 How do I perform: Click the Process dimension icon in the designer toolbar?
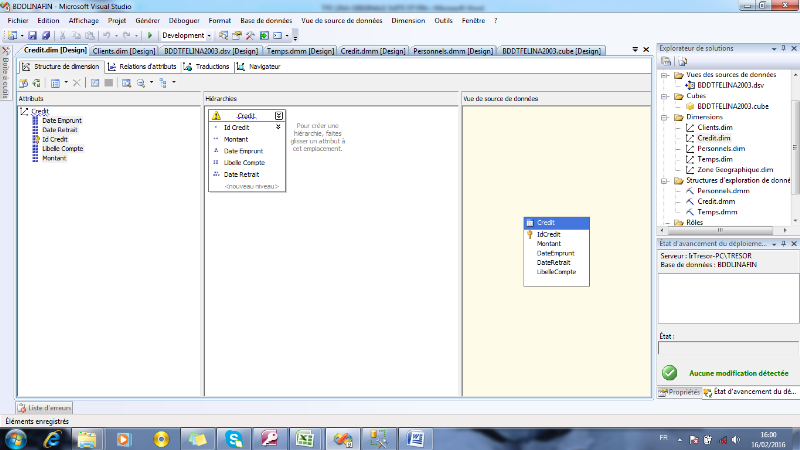[x=22, y=83]
